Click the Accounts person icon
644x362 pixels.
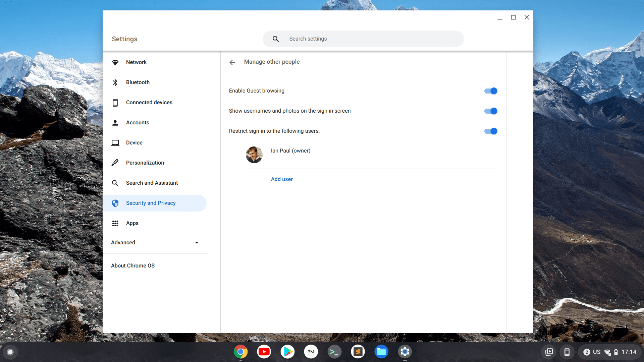click(115, 123)
